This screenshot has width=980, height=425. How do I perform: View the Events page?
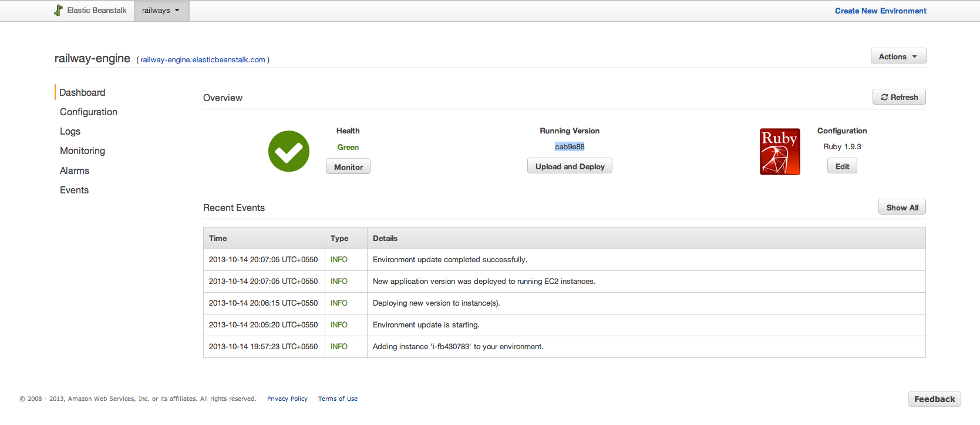[74, 190]
